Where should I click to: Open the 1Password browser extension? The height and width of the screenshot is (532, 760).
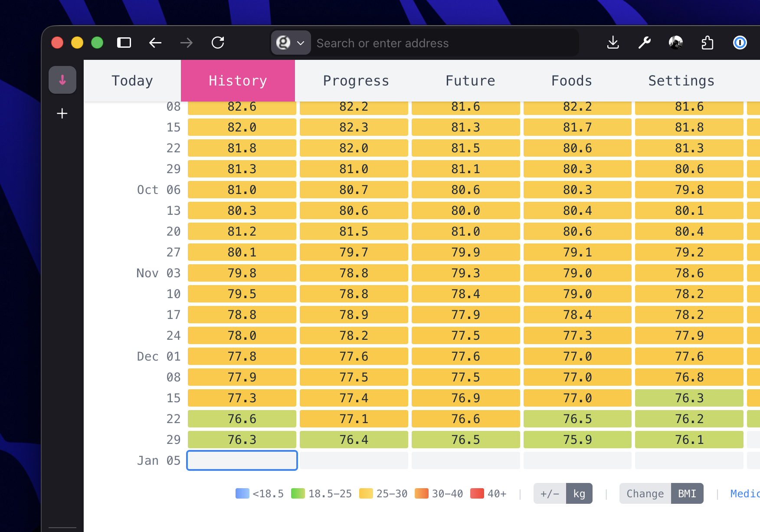[x=740, y=43]
